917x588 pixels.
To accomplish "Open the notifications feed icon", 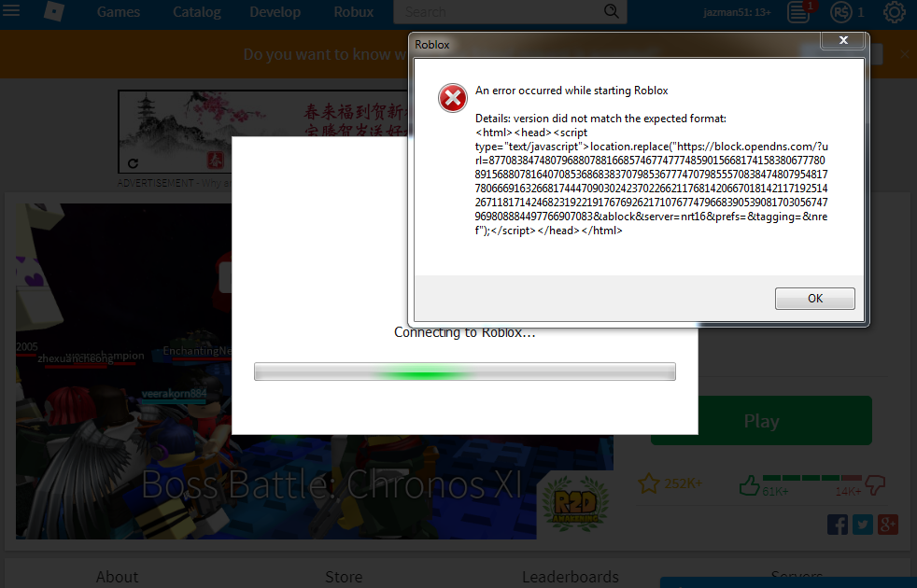I will pos(798,12).
